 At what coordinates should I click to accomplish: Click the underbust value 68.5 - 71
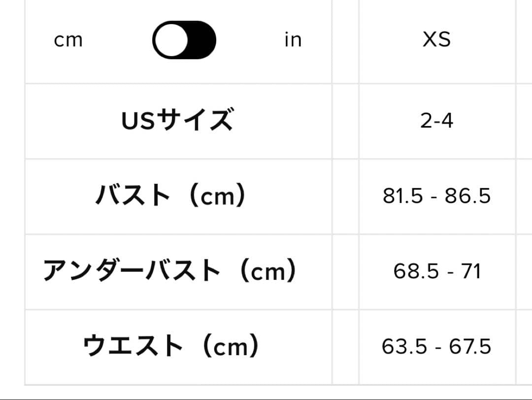437,270
